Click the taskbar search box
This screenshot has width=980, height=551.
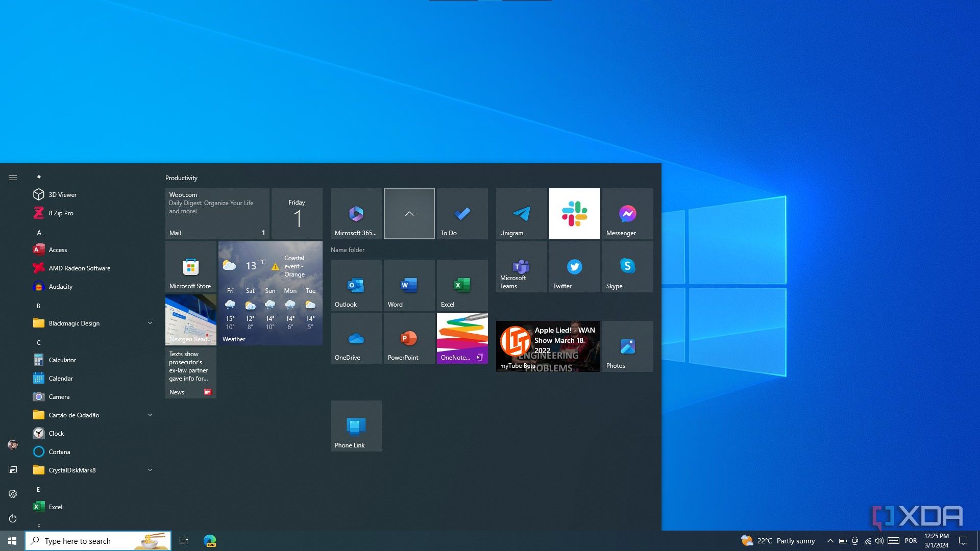click(98, 541)
